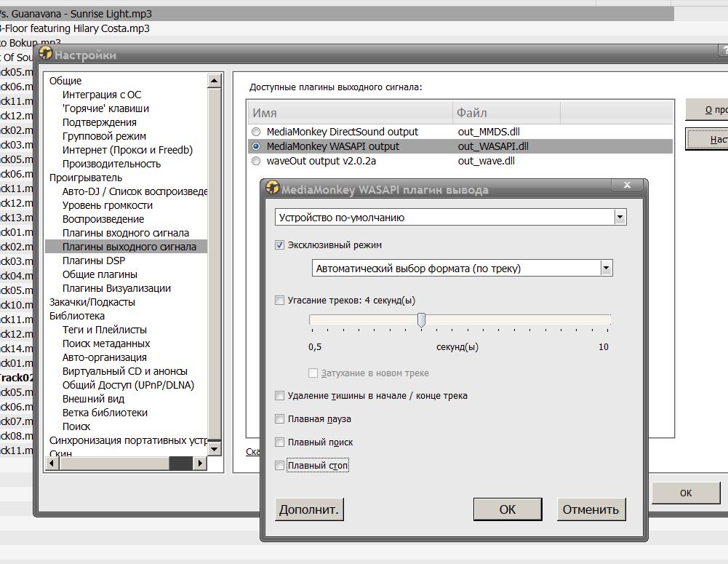
Task: Select Авто-организация settings item
Action: [105, 358]
